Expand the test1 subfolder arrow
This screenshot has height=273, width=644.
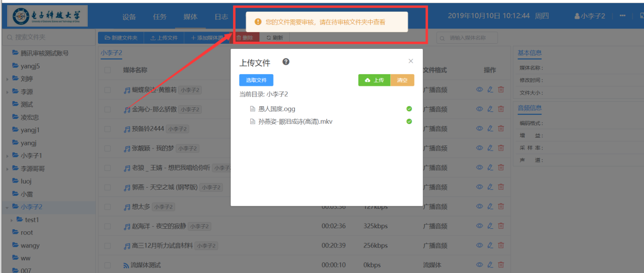click(x=12, y=220)
